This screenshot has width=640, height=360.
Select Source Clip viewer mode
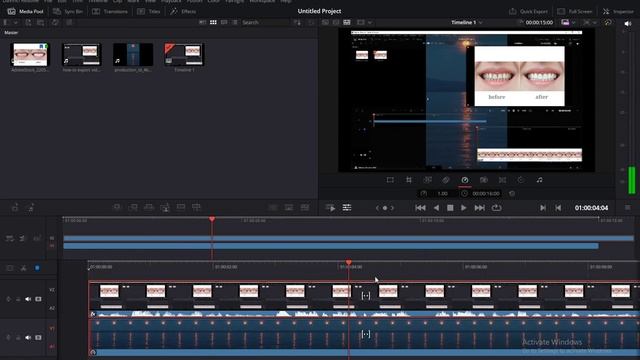pos(325,22)
